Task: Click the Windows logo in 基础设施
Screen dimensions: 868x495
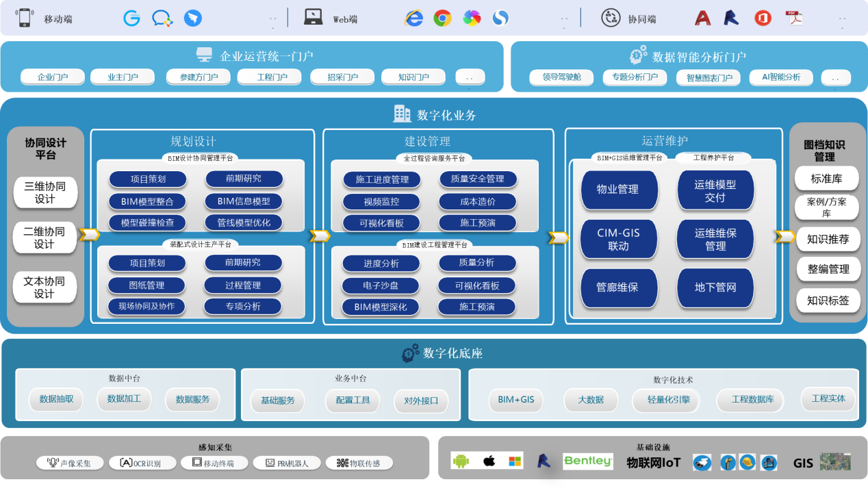Action: point(515,461)
